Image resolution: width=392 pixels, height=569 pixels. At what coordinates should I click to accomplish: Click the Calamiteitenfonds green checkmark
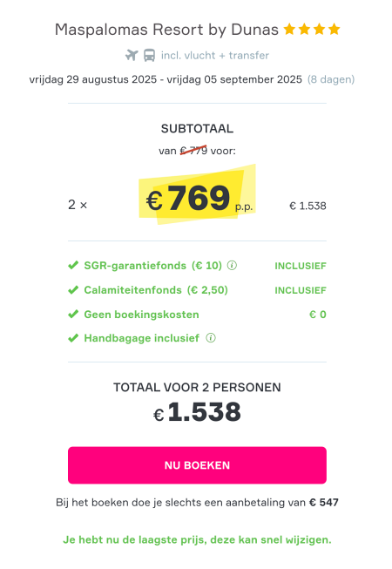[x=73, y=290]
